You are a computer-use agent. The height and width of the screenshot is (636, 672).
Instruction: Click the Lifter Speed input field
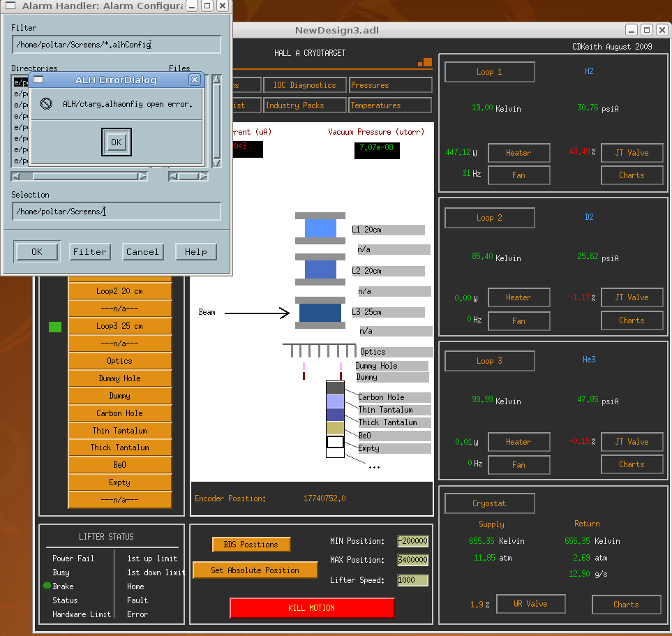point(412,580)
